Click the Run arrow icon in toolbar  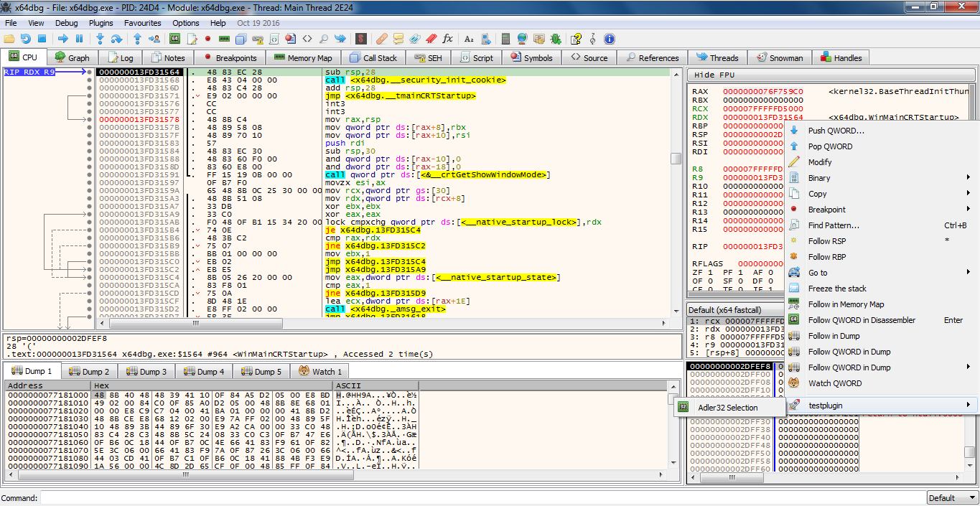pyautogui.click(x=63, y=39)
